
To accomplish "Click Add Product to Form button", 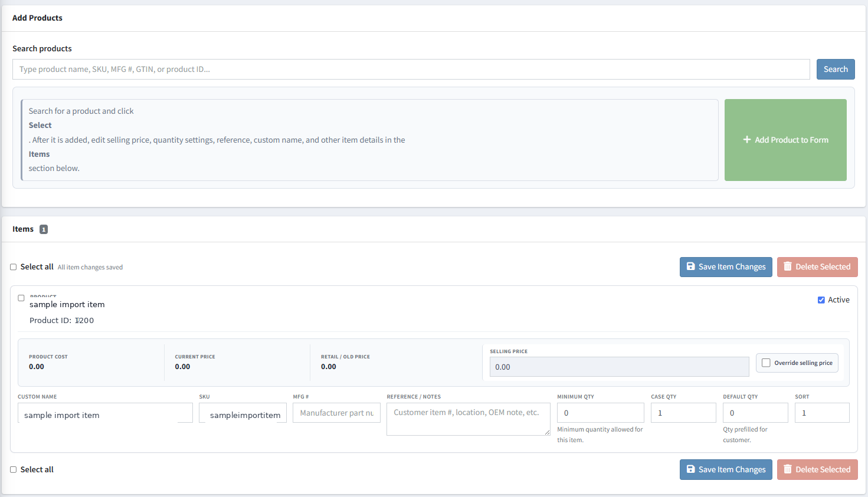I will click(785, 140).
